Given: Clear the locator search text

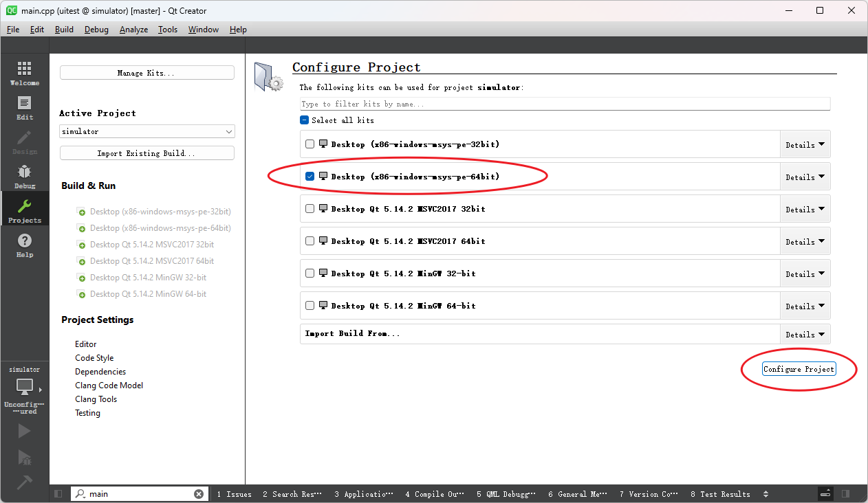Looking at the screenshot, I should [x=199, y=494].
